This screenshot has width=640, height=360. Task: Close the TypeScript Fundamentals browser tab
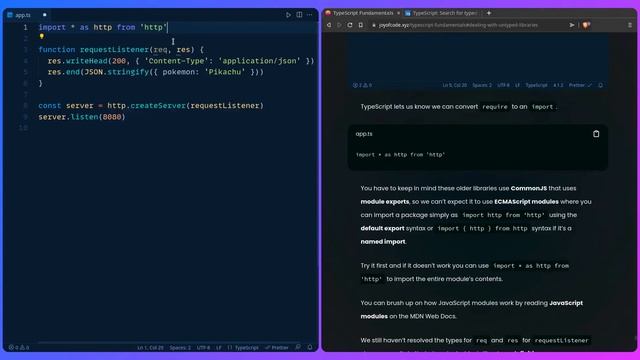click(x=398, y=13)
